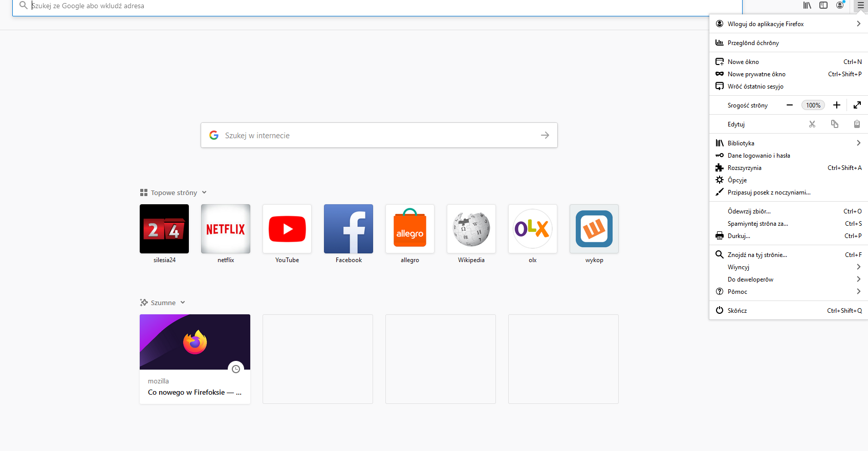Click the Srogość strōny label
868x451 pixels.
[748, 105]
